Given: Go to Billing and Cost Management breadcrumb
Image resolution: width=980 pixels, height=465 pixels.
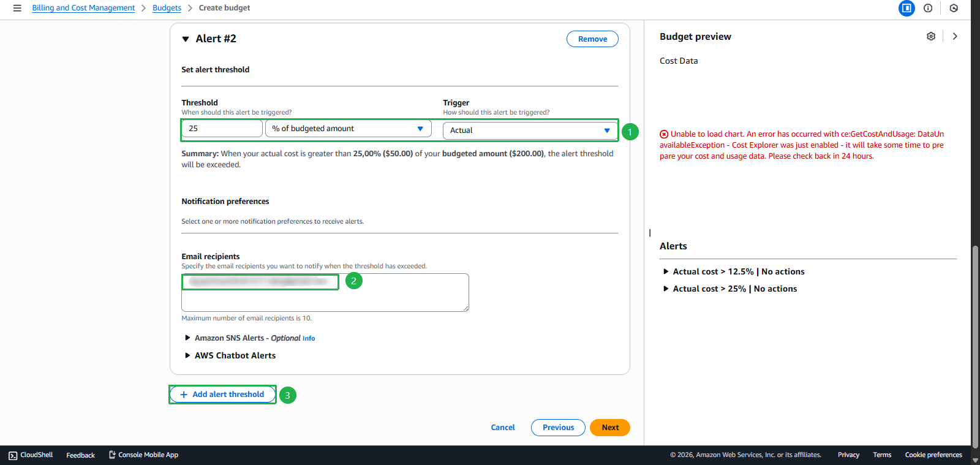Looking at the screenshot, I should (x=83, y=8).
